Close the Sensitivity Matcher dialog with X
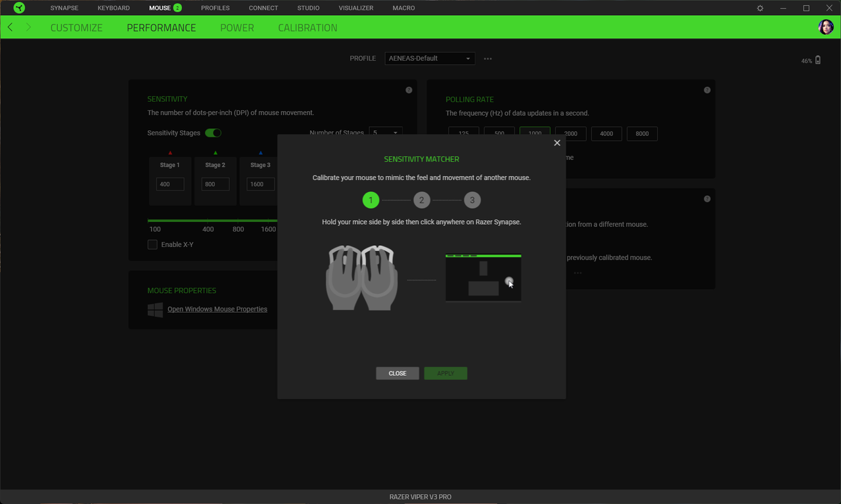The image size is (841, 504). tap(557, 143)
